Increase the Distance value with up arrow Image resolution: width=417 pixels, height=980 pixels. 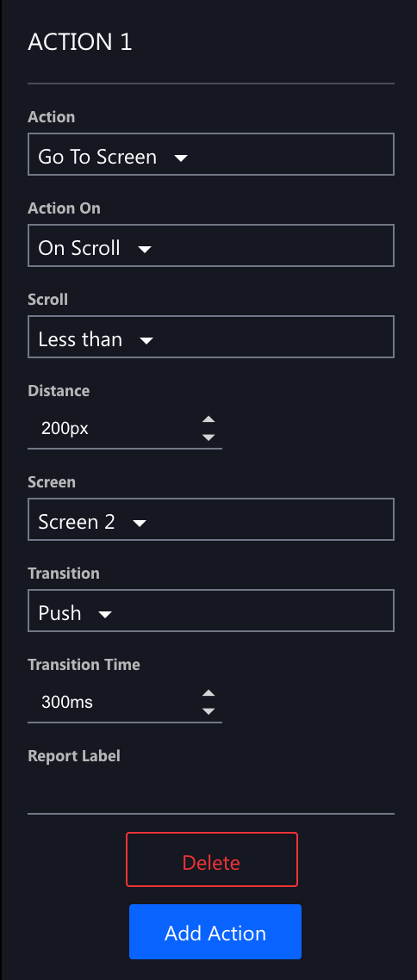(x=208, y=419)
